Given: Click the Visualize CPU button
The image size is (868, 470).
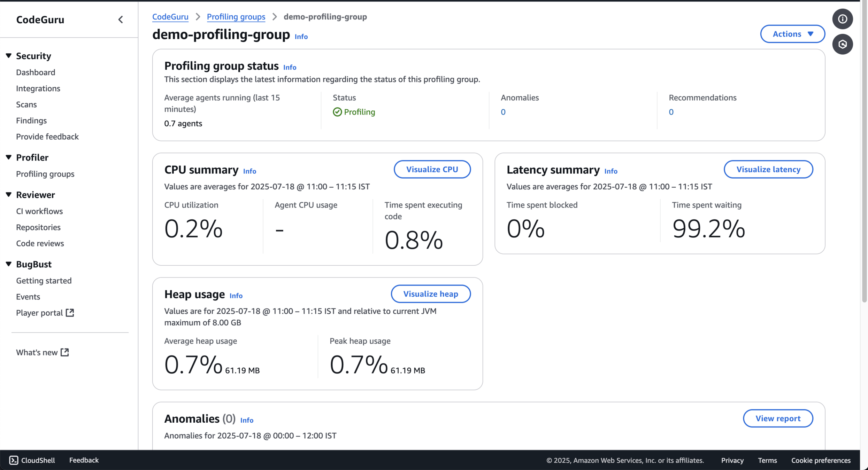Looking at the screenshot, I should coord(432,169).
